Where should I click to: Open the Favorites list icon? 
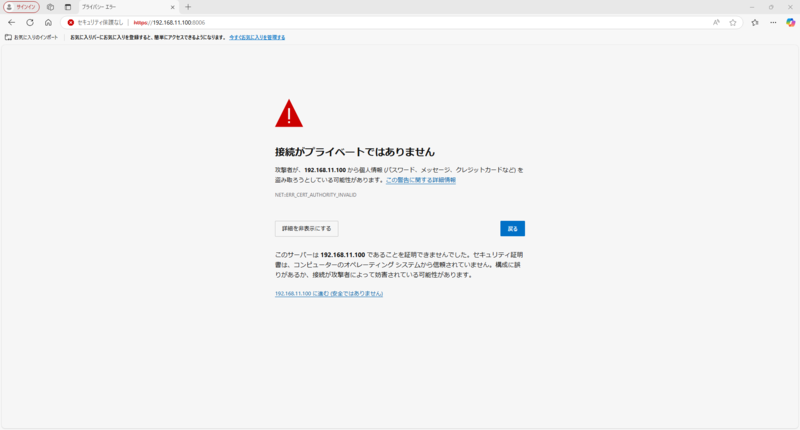[x=755, y=22]
